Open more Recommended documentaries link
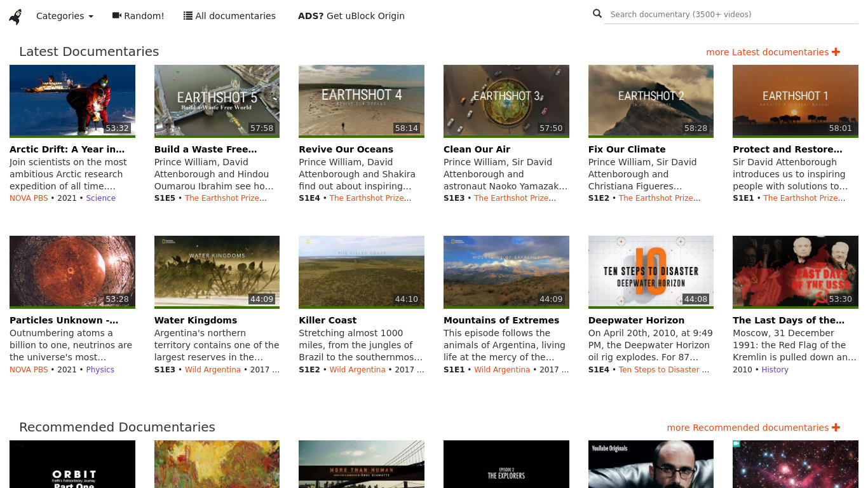Image resolution: width=868 pixels, height=488 pixels. 753,428
